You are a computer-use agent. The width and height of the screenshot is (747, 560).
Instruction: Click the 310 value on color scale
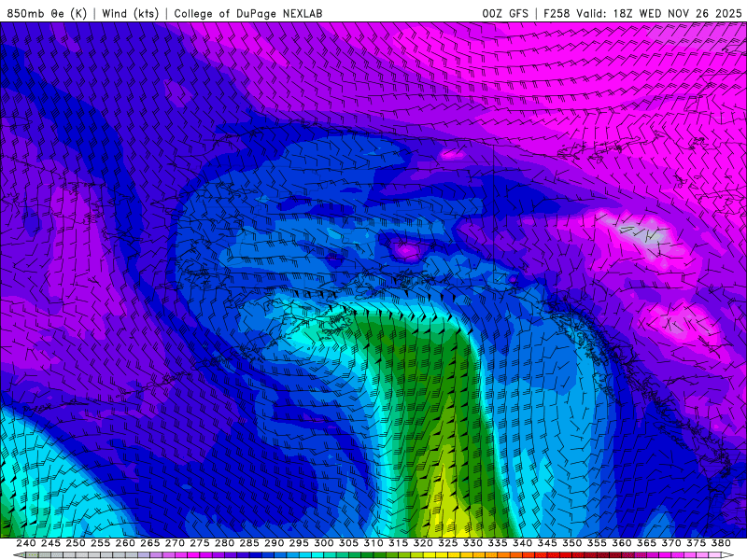click(373, 543)
